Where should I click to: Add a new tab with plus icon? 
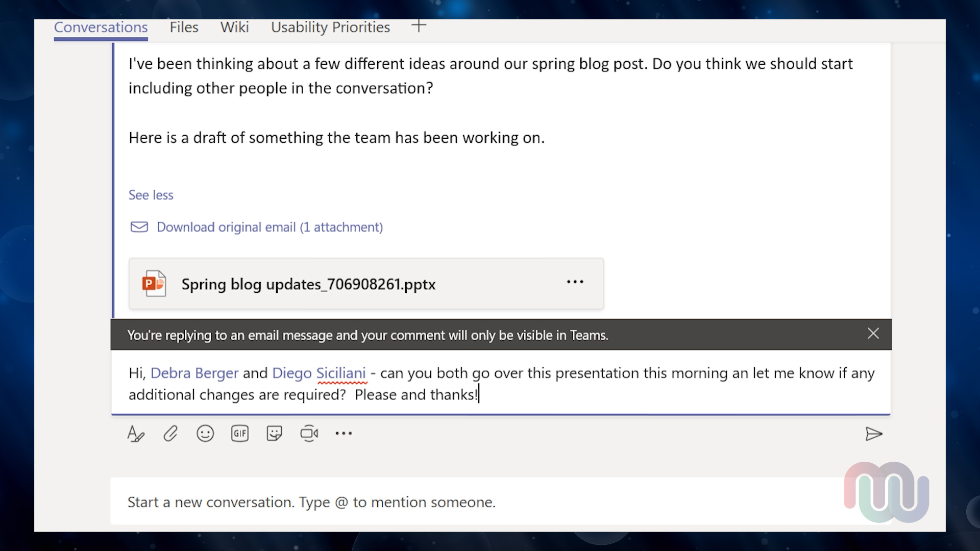[419, 26]
